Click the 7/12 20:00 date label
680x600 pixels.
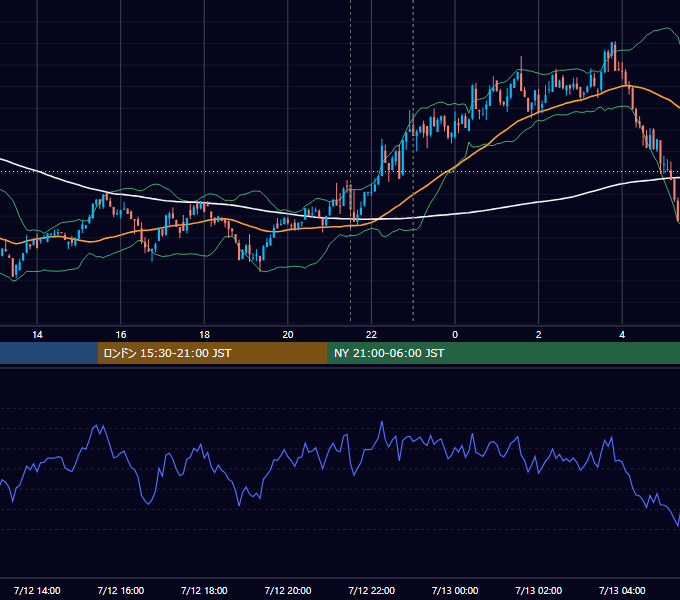point(288,590)
